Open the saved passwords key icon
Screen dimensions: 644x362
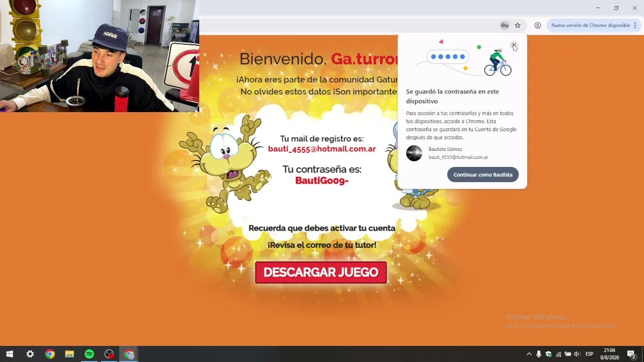pyautogui.click(x=504, y=25)
